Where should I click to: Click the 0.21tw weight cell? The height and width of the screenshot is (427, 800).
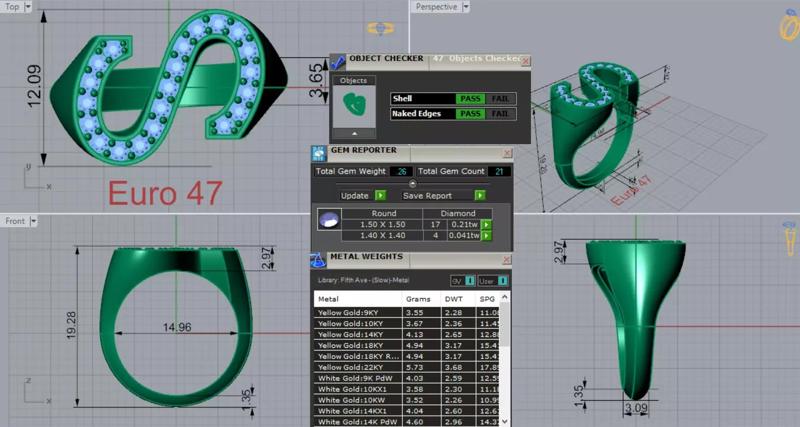tap(464, 224)
